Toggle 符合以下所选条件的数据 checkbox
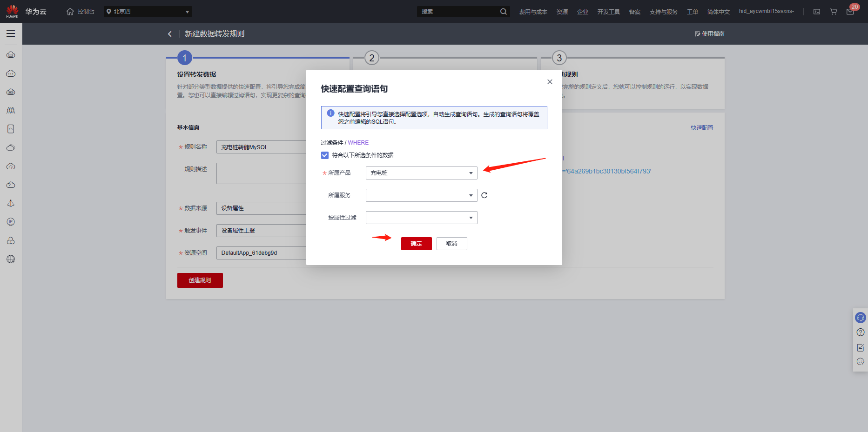 325,155
